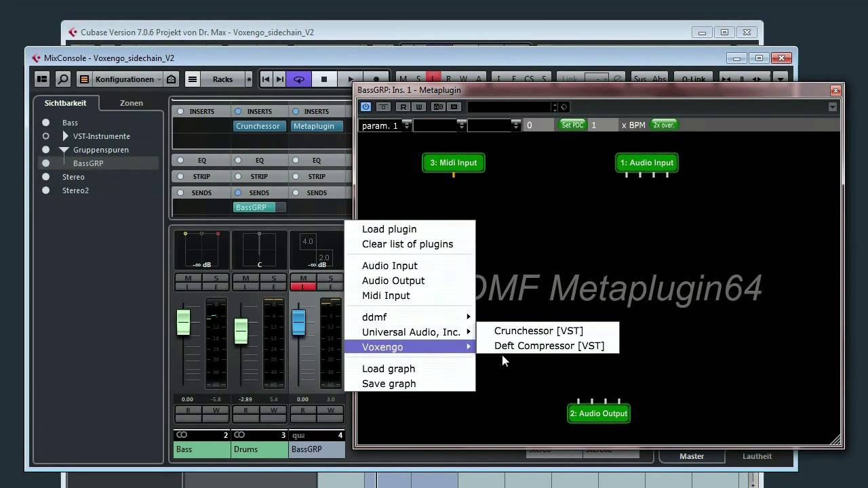This screenshot has height=488, width=868.
Task: Open the Universal Audio, Inc. submenu
Action: coord(410,332)
